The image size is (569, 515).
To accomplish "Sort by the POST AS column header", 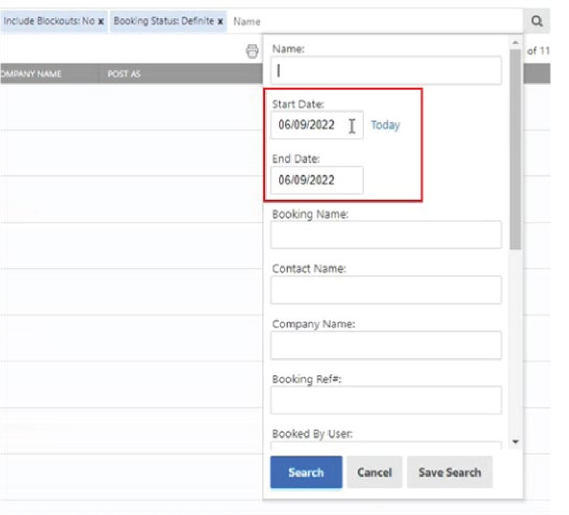I will tap(124, 74).
